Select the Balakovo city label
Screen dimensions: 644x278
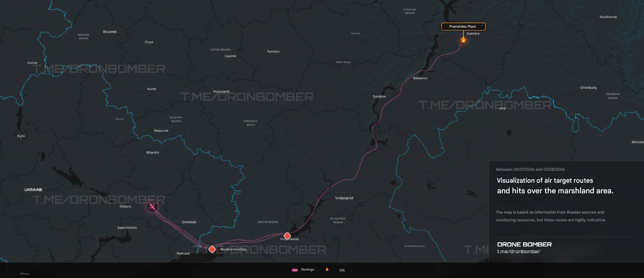coord(420,78)
